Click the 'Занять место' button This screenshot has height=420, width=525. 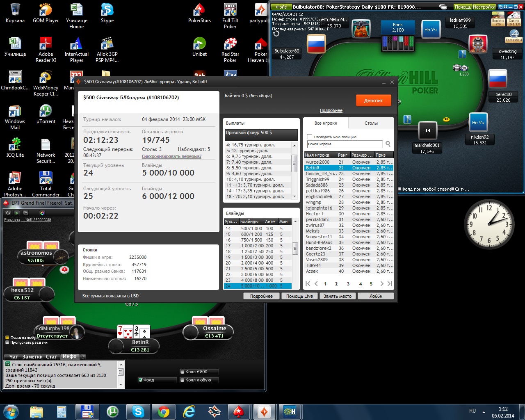(337, 296)
